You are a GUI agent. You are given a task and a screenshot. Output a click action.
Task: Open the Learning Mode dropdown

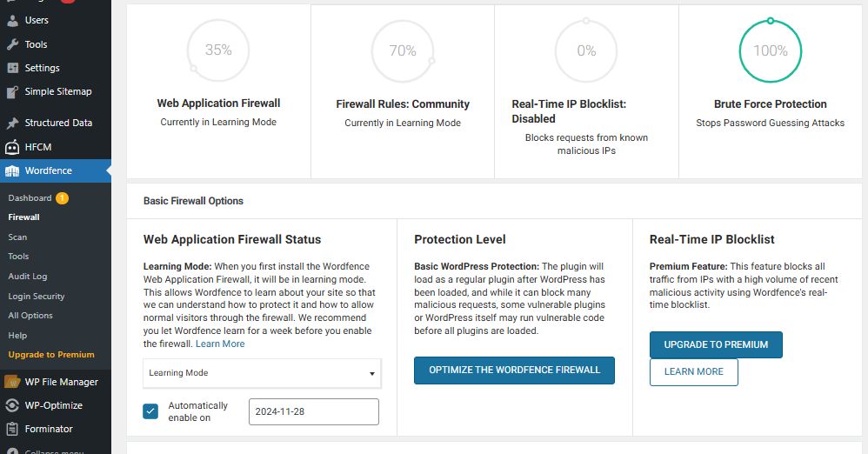click(x=262, y=373)
